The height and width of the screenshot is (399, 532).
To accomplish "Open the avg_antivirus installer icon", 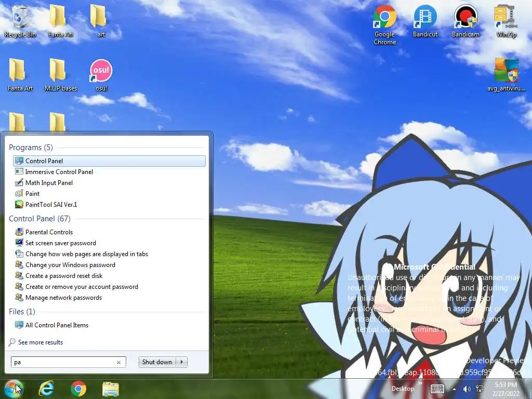I will pos(506,75).
